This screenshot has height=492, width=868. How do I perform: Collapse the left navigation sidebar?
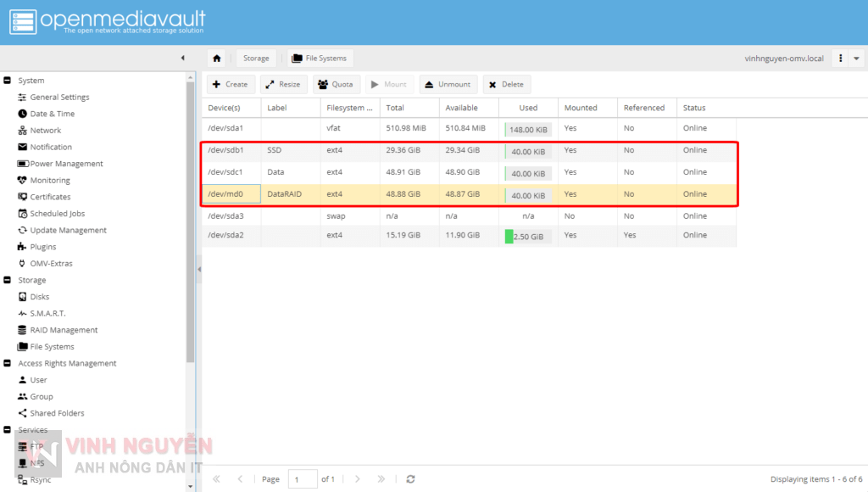183,58
